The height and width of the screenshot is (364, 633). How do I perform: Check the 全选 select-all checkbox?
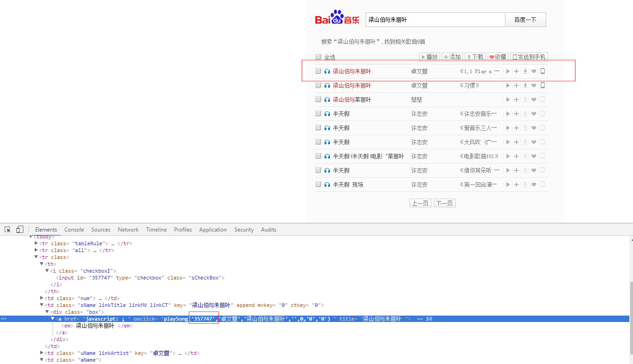click(x=318, y=57)
